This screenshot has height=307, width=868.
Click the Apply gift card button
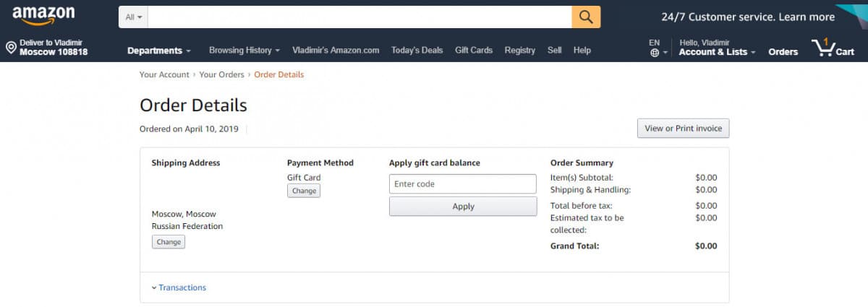[463, 207]
